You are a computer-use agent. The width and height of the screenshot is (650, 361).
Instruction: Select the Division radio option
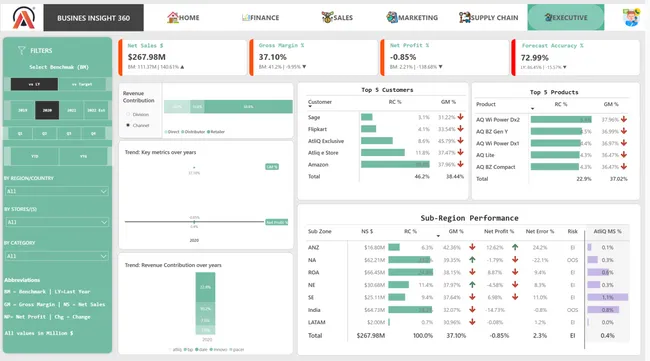coord(128,114)
